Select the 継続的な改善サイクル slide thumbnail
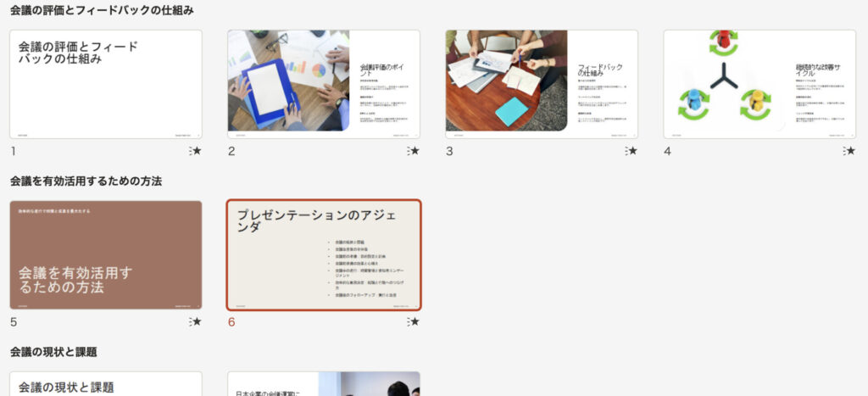Screen dimensions: 868x396 [759, 84]
